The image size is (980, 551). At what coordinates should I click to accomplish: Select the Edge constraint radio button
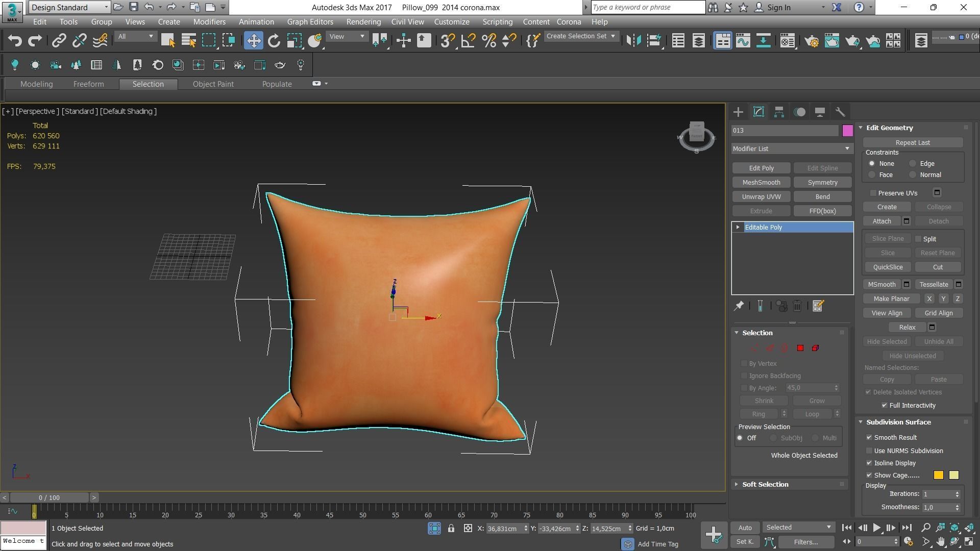913,164
